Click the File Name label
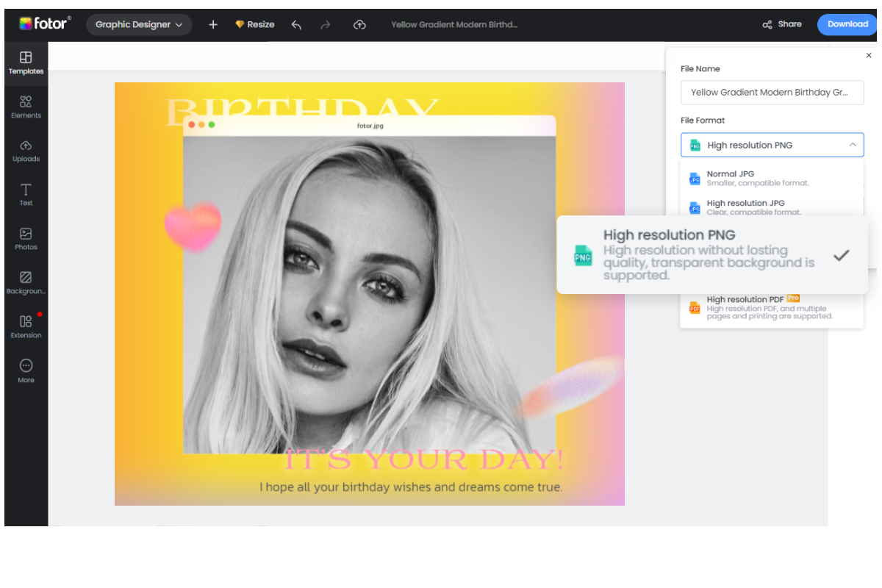Image resolution: width=882 pixels, height=588 pixels. coord(700,68)
